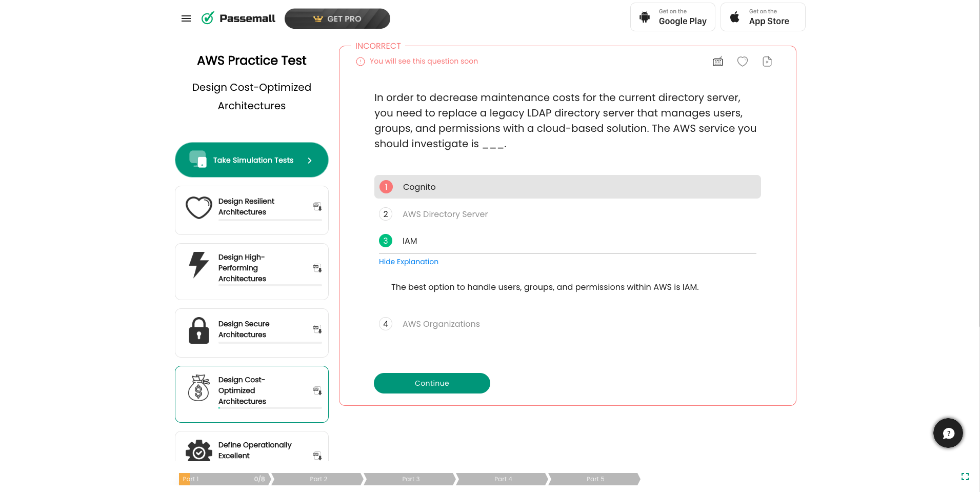980x492 pixels.
Task: Open the App Store download link
Action: [763, 17]
